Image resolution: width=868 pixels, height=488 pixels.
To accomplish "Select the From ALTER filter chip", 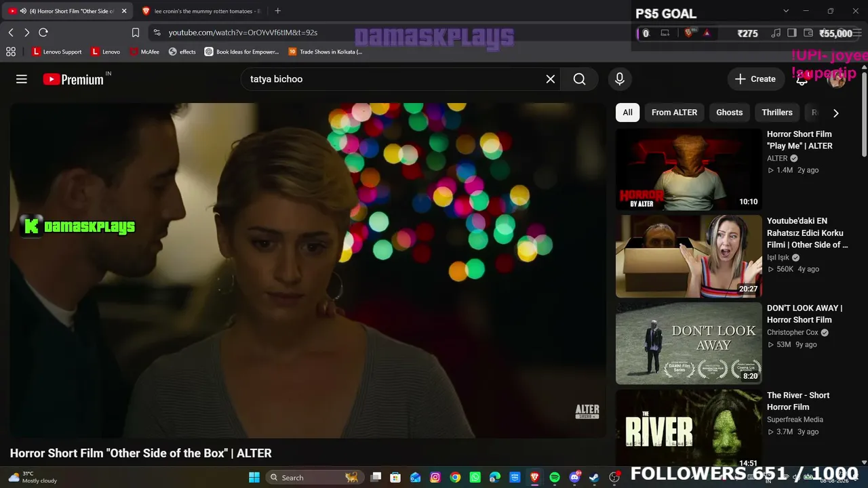I will tap(674, 113).
